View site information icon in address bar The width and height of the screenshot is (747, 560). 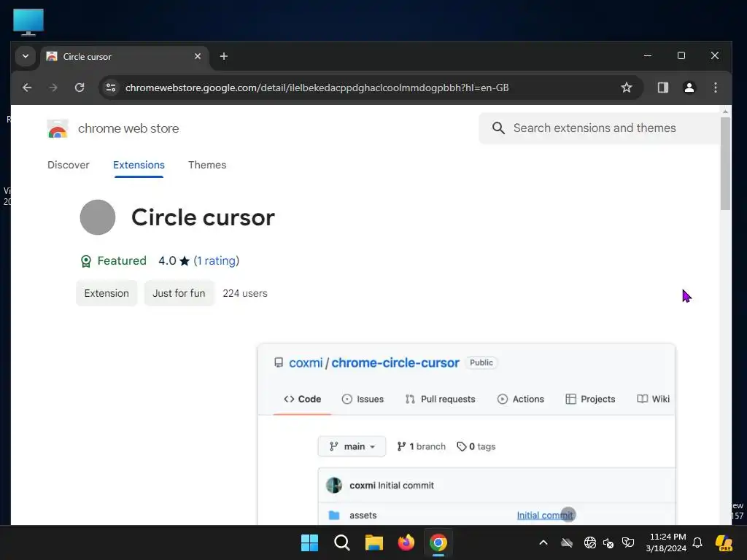[111, 87]
